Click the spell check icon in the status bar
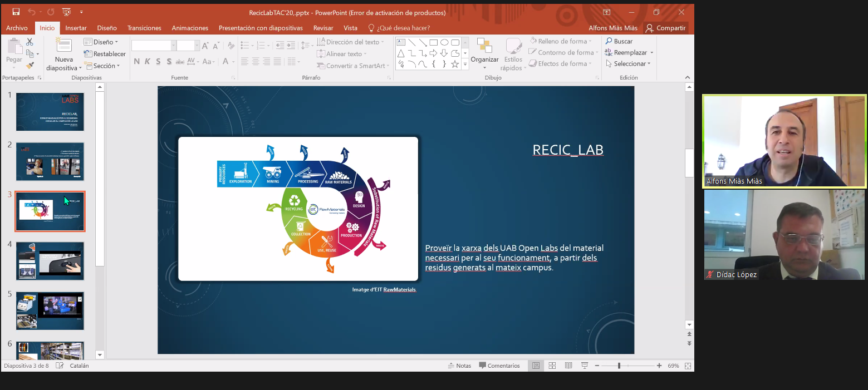 tap(60, 366)
